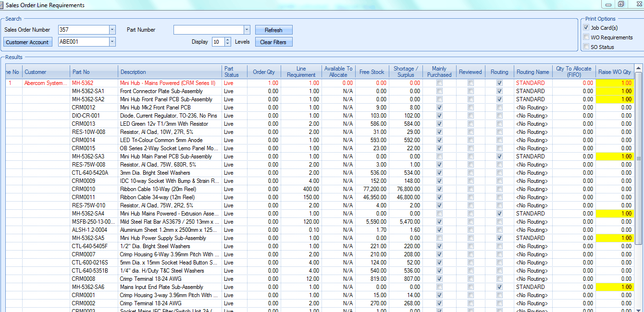The width and height of the screenshot is (644, 312).
Task: Enable the WO Requirements print option
Action: click(586, 37)
